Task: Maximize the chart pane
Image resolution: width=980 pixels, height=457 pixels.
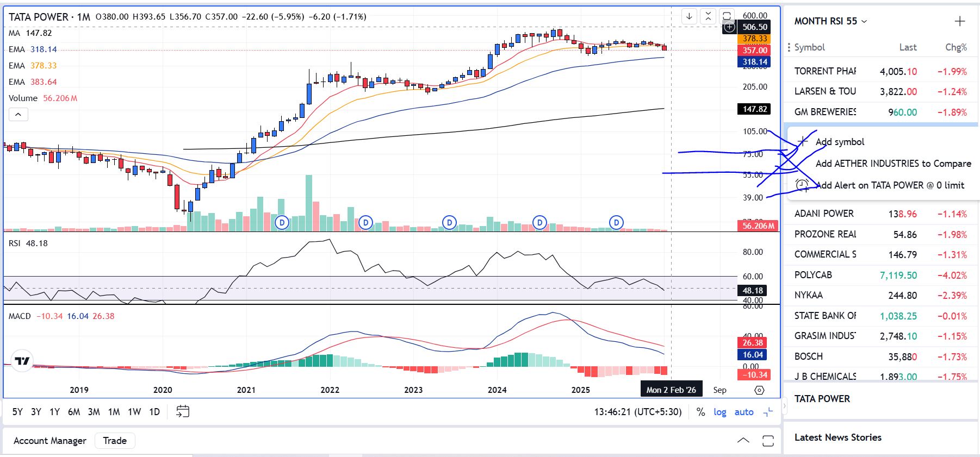Action: click(727, 16)
